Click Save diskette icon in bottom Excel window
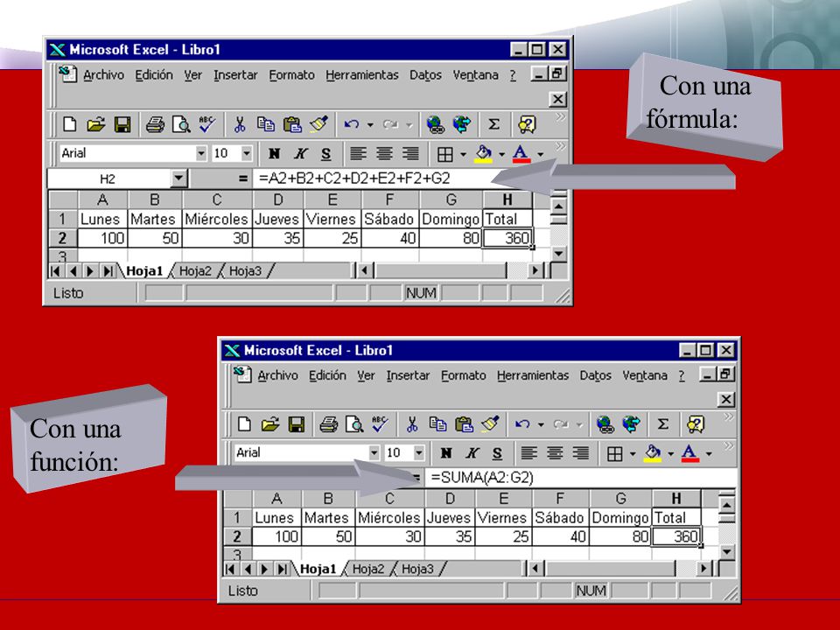The image size is (840, 630). point(297,424)
